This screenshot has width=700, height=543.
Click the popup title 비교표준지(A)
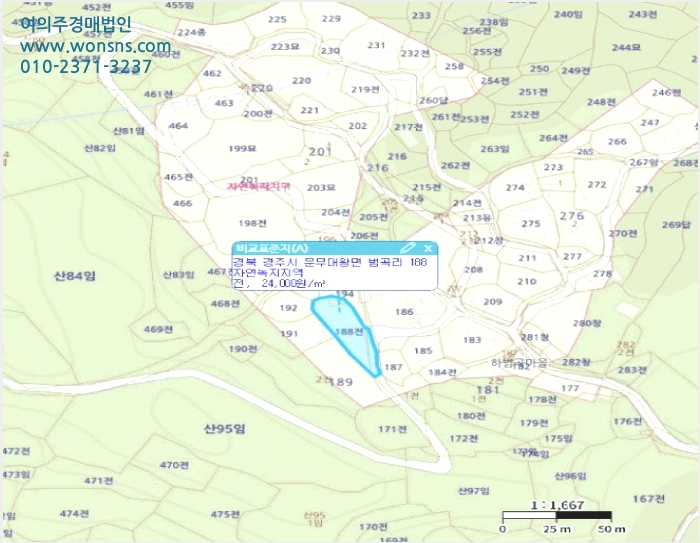coord(272,248)
